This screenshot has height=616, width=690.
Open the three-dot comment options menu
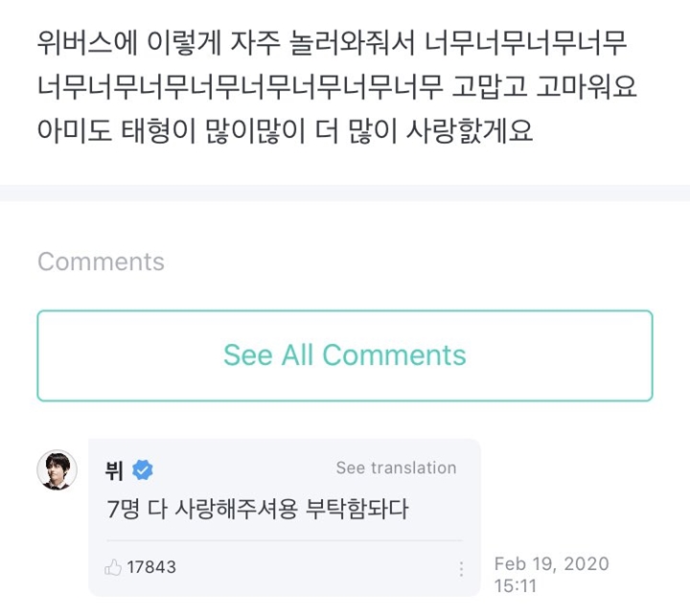pyautogui.click(x=461, y=568)
